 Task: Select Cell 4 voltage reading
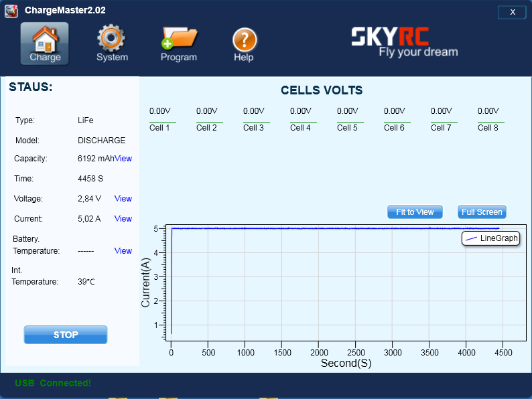tap(301, 111)
